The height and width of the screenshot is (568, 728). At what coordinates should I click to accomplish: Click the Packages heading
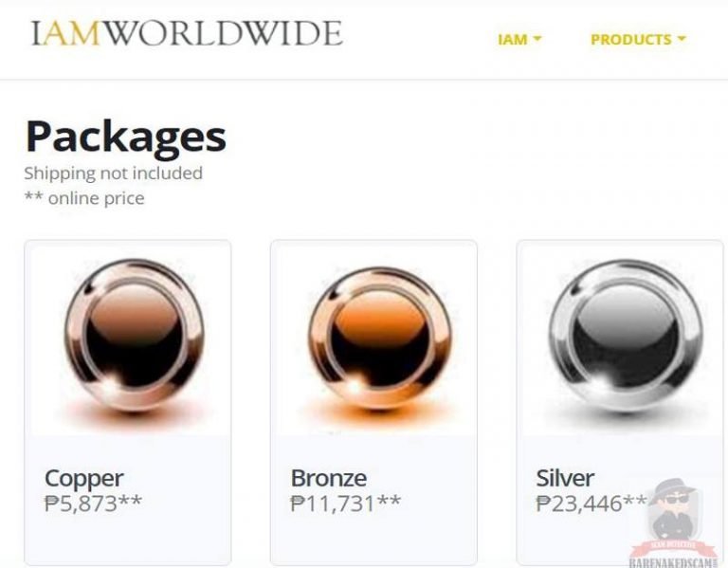point(126,137)
